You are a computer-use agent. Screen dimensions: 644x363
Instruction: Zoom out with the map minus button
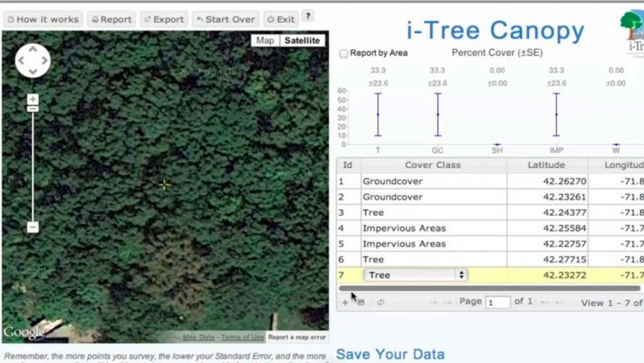coord(33,227)
